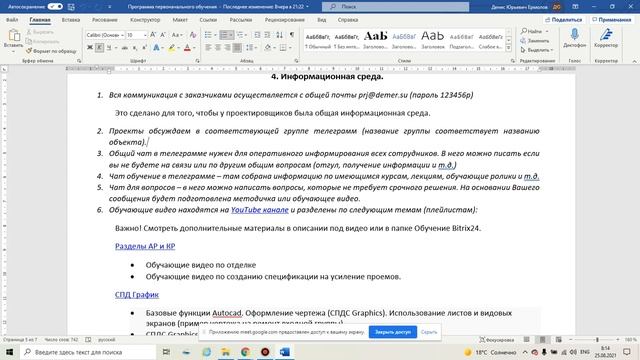Switch to the Конструктор tab
This screenshot has width=640, height=360.
coord(145,20)
